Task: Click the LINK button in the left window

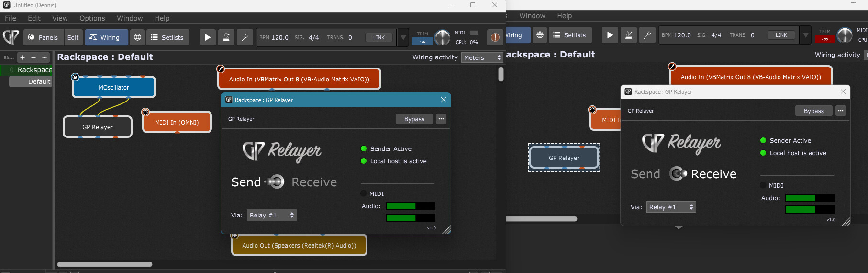Action: coord(379,37)
